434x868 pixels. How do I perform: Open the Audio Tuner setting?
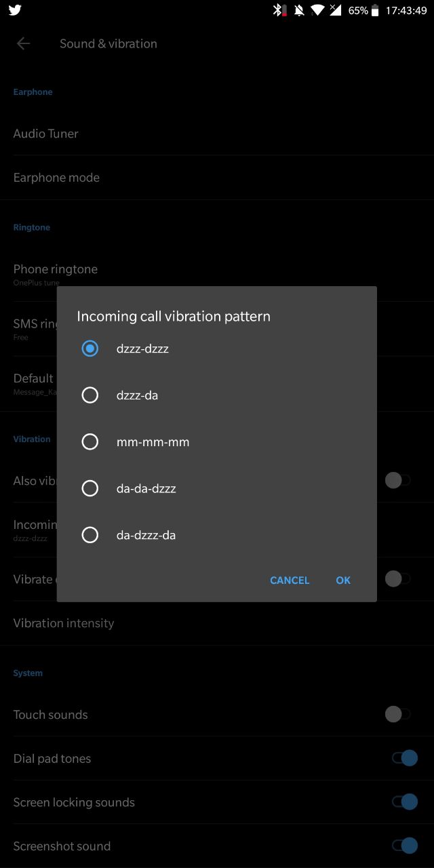[x=217, y=134]
